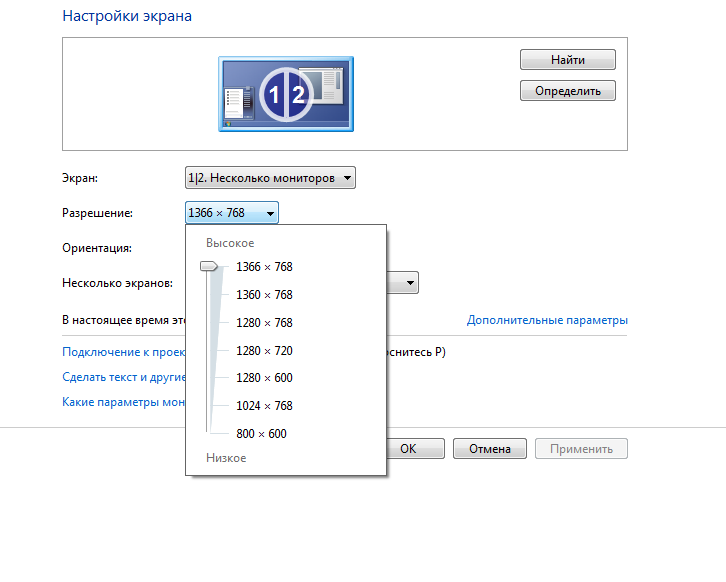Open Сделать текст и другие элементы link
This screenshot has width=726, height=582.
pyautogui.click(x=124, y=377)
